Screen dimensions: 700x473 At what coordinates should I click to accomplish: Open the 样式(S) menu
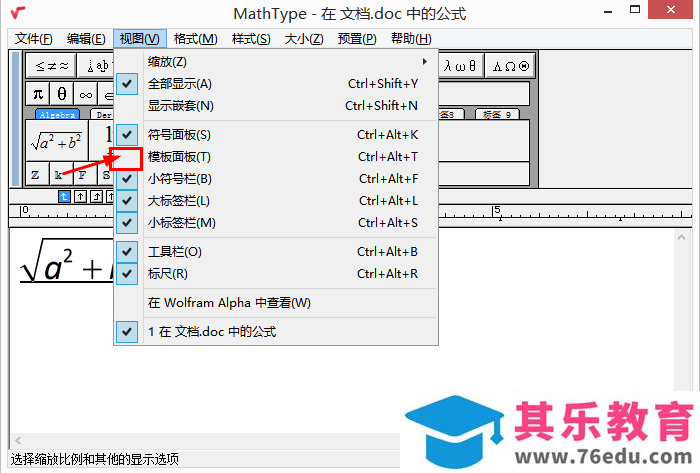point(251,39)
